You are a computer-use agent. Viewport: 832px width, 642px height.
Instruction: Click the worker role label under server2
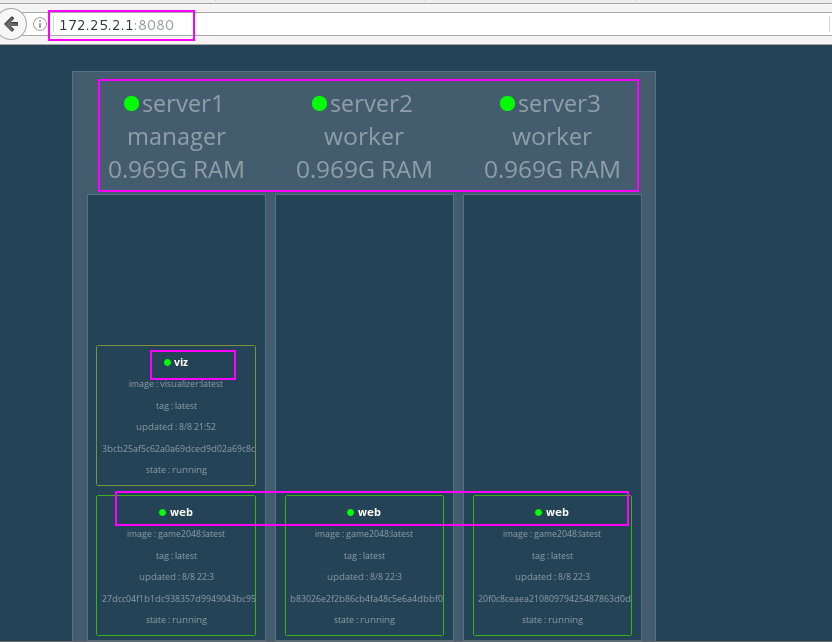click(x=364, y=137)
